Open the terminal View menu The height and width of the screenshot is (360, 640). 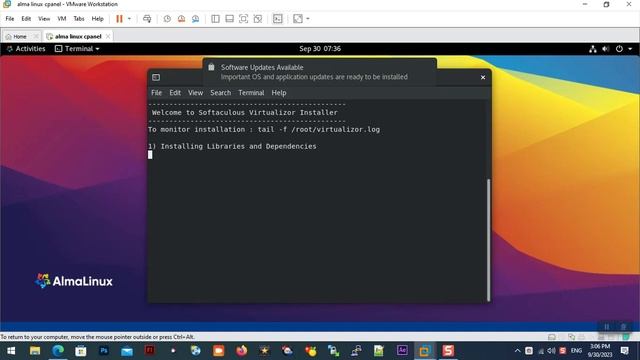[196, 93]
